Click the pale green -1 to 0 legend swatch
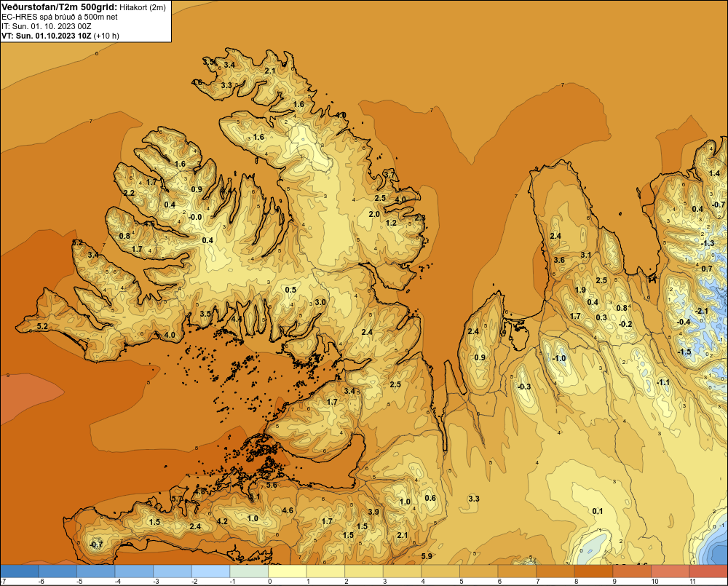The height and width of the screenshot is (586, 728). point(249,571)
